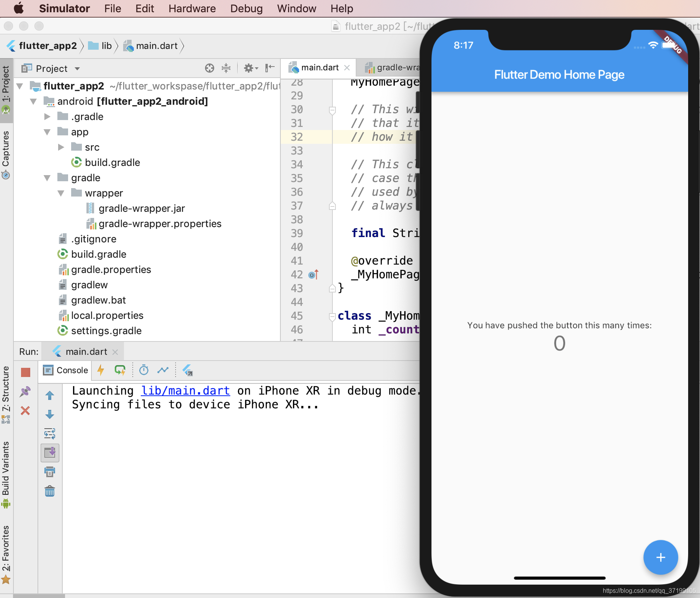Click the up arrow in console gutter
Image resolution: width=700 pixels, height=598 pixels.
(50, 395)
